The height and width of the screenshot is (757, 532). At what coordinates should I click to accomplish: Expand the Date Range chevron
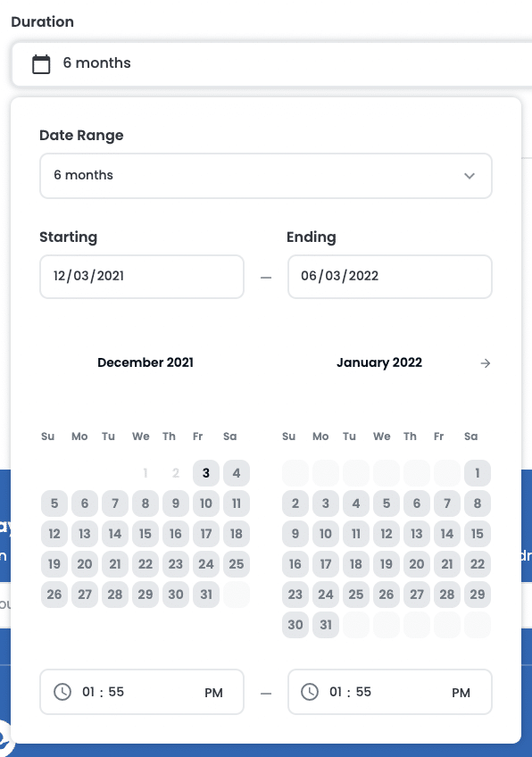pos(470,176)
